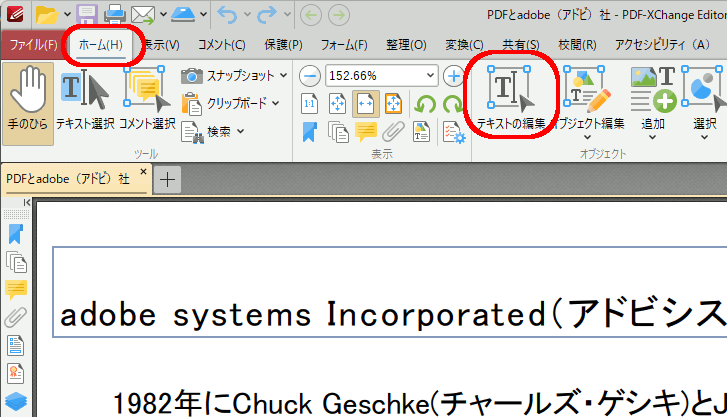Open the コメント(C) tab

(222, 45)
